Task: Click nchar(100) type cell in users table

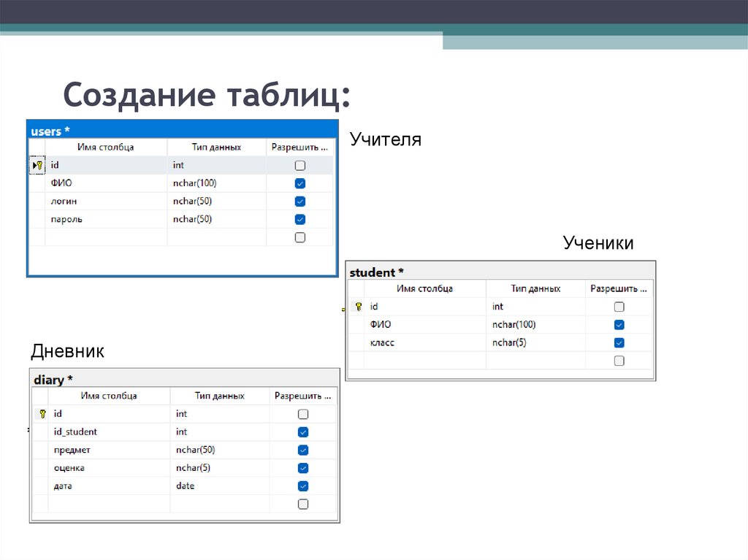Action: [x=216, y=183]
